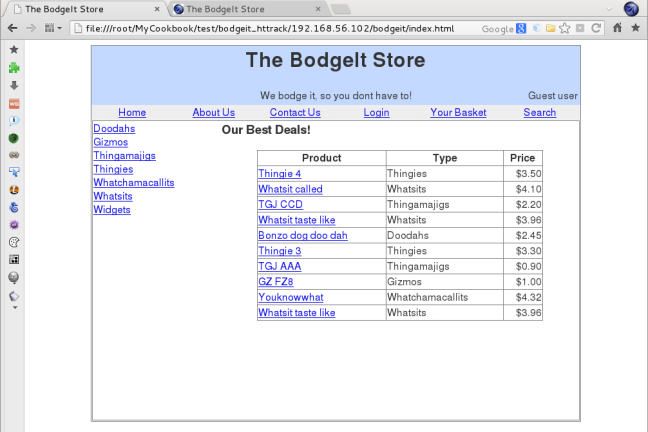Click the dark green circle sidebar icon

[14, 138]
